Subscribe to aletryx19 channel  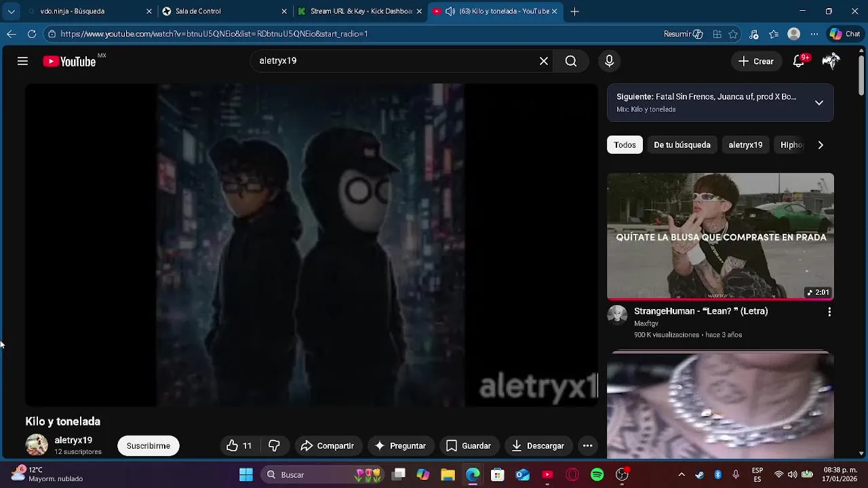coord(148,445)
